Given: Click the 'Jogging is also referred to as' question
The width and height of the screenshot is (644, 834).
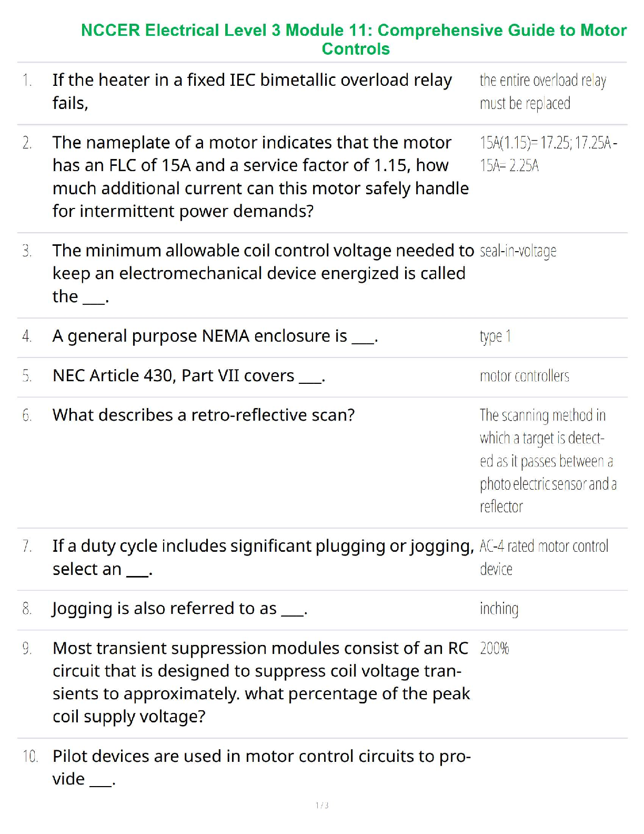Looking at the screenshot, I should click(x=180, y=609).
